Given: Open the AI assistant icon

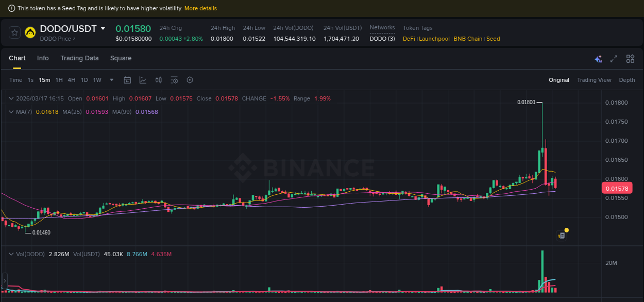Looking at the screenshot, I should pyautogui.click(x=598, y=59).
